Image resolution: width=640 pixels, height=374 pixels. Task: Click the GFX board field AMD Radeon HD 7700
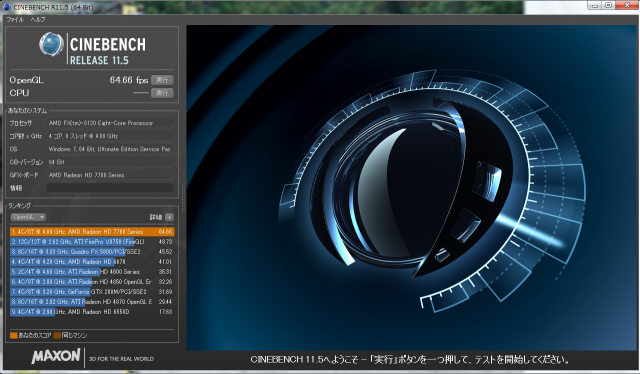pyautogui.click(x=110, y=175)
